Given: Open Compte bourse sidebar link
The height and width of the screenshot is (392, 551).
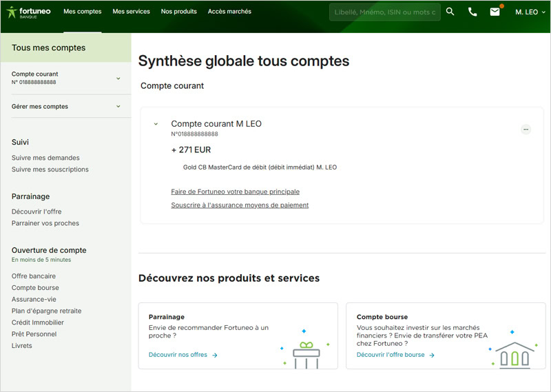Looking at the screenshot, I should [35, 287].
